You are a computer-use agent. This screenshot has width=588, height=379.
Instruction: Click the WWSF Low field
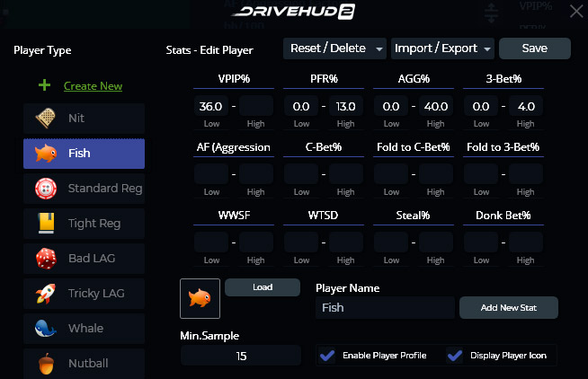(x=211, y=242)
